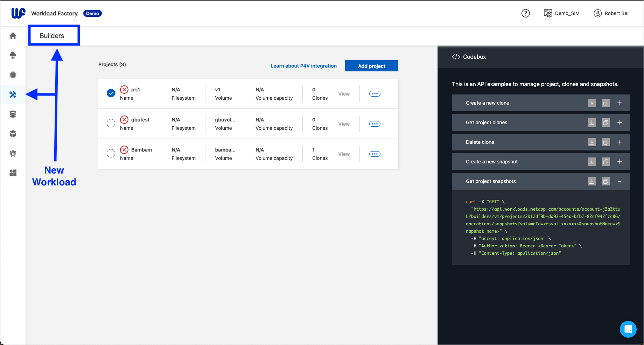Expand the Delete clone example
Screen dimensions: 644x345
pyautogui.click(x=620, y=142)
